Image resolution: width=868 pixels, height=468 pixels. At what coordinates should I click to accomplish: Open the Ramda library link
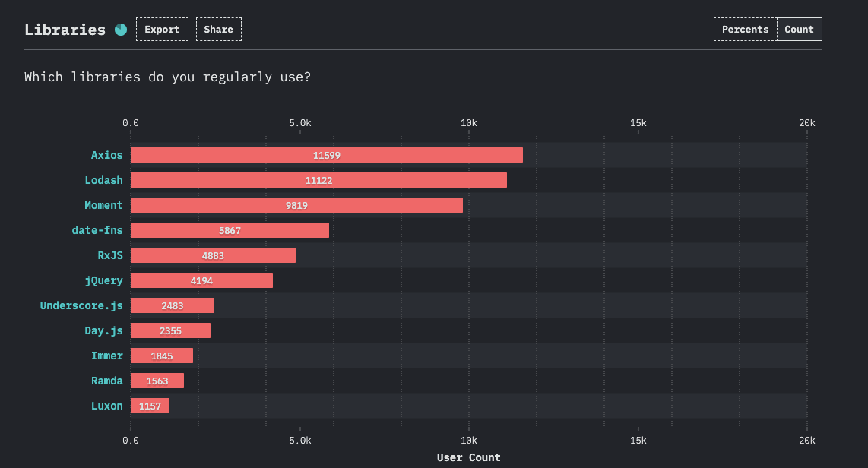(106, 381)
